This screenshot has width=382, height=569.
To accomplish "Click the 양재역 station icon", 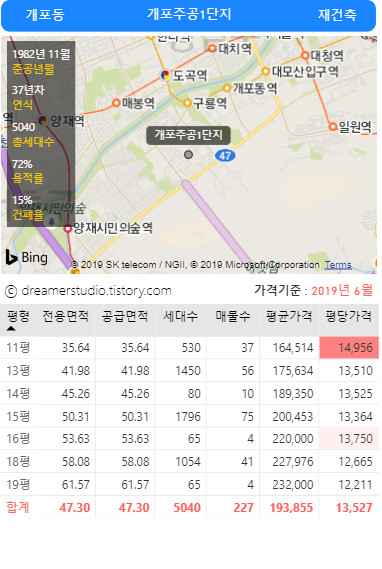I will point(43,120).
